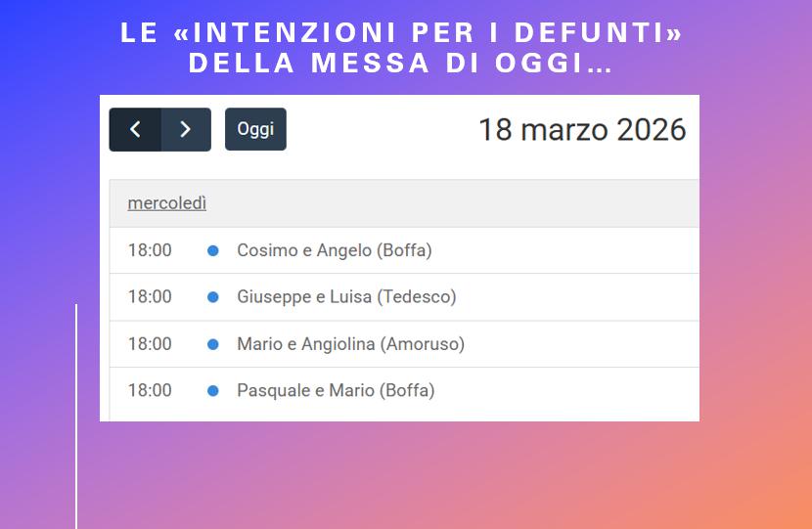Go to the next day arrow
Image resolution: width=812 pixels, height=529 pixels.
pos(186,130)
